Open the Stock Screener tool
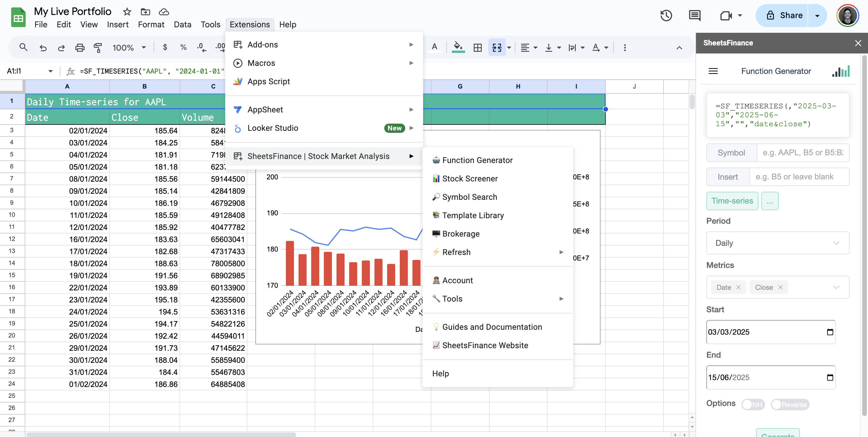Viewport: 868px width, 437px height. 470,179
